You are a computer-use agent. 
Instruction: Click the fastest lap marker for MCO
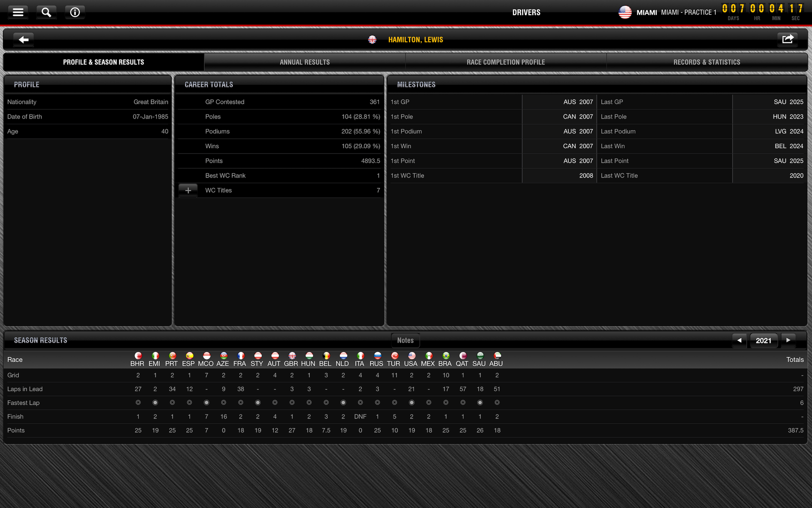point(207,402)
